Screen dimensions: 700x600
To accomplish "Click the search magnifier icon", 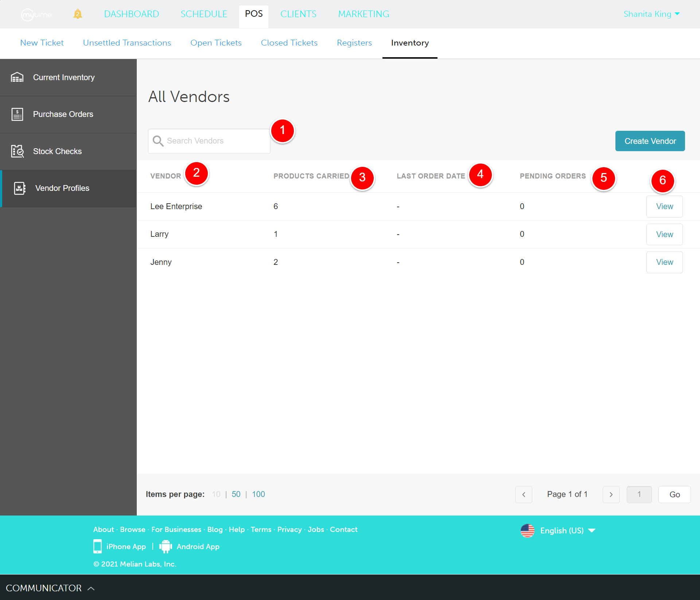I will [158, 141].
